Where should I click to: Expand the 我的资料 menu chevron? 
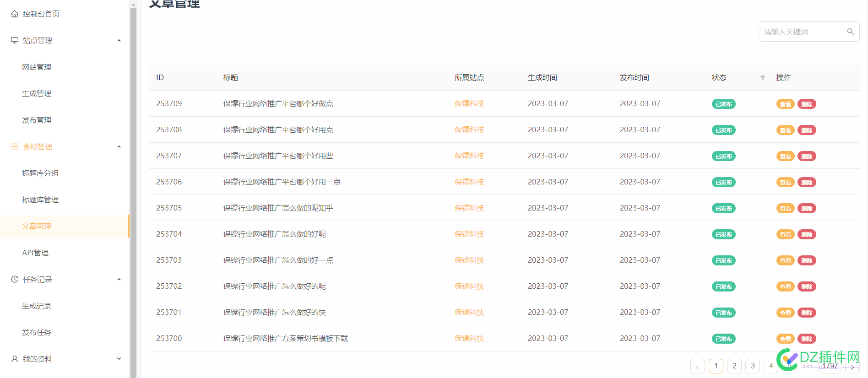pyautogui.click(x=119, y=359)
